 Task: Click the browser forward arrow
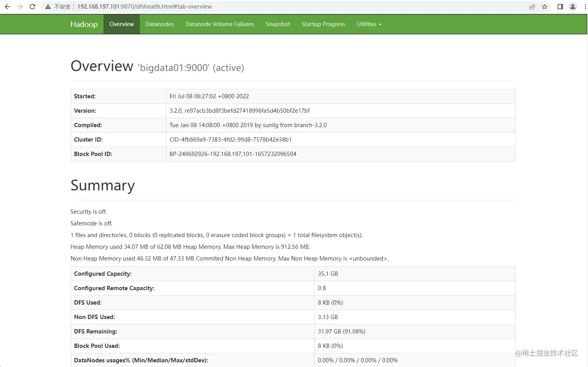coord(20,7)
